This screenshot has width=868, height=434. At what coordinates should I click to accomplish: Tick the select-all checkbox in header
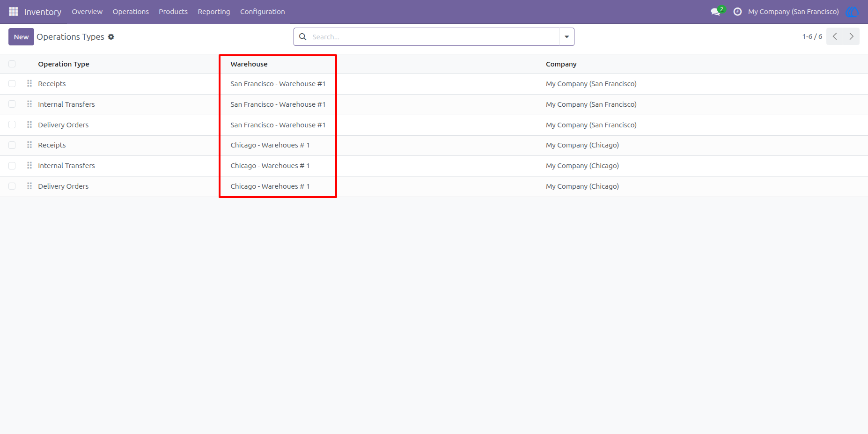click(12, 64)
